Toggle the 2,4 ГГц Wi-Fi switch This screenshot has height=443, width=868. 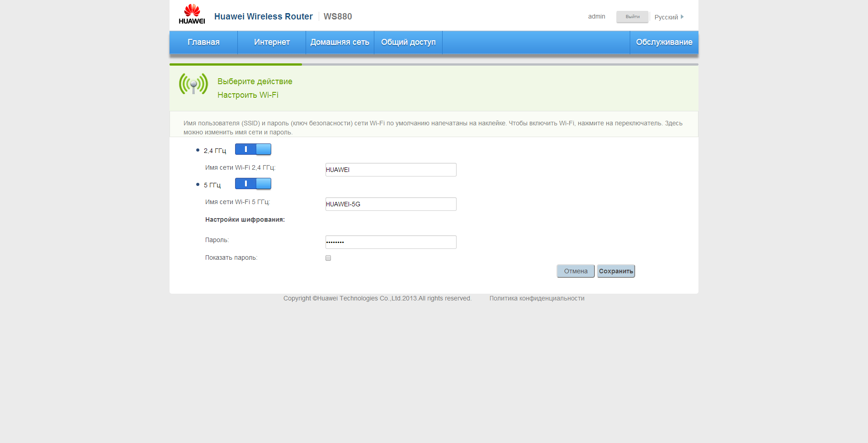click(253, 149)
